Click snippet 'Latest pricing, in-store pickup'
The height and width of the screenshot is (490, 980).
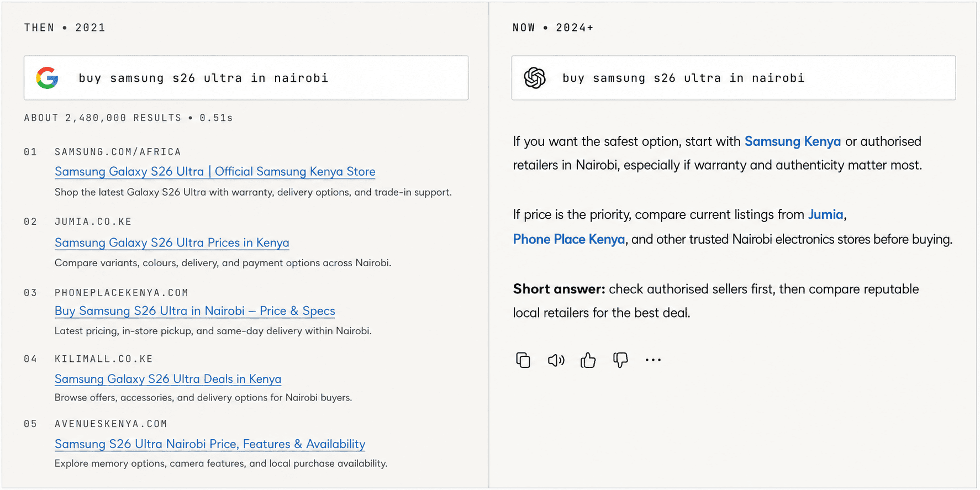(213, 331)
